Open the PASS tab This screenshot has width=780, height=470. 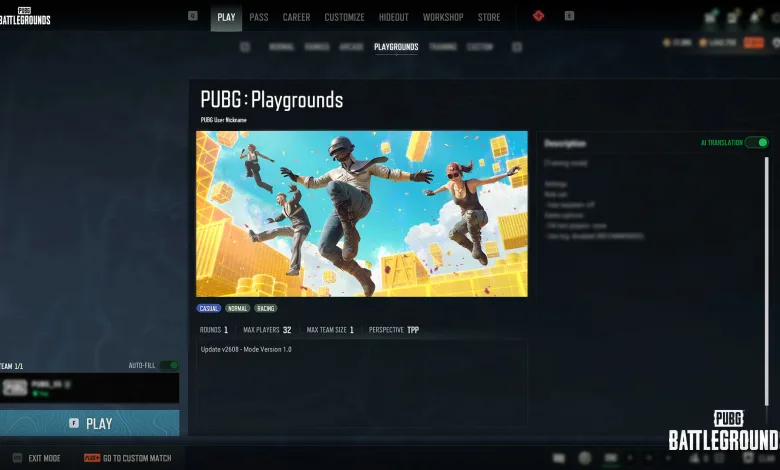coord(259,17)
